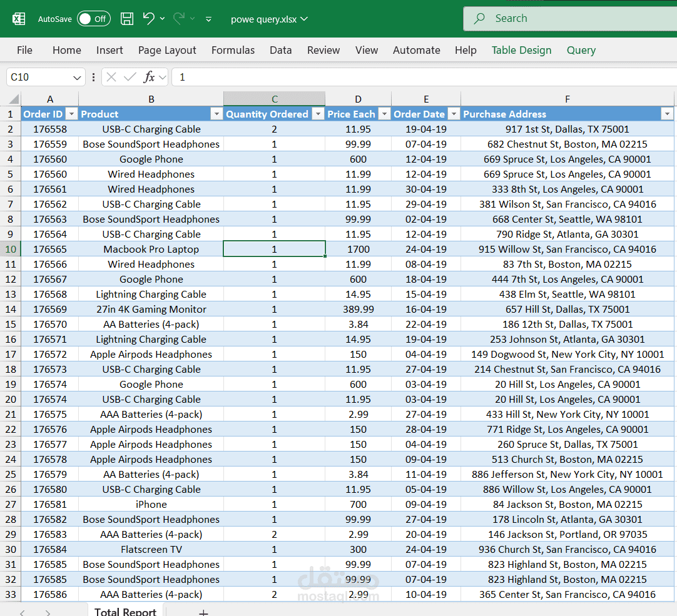Select column A header

pyautogui.click(x=50, y=99)
